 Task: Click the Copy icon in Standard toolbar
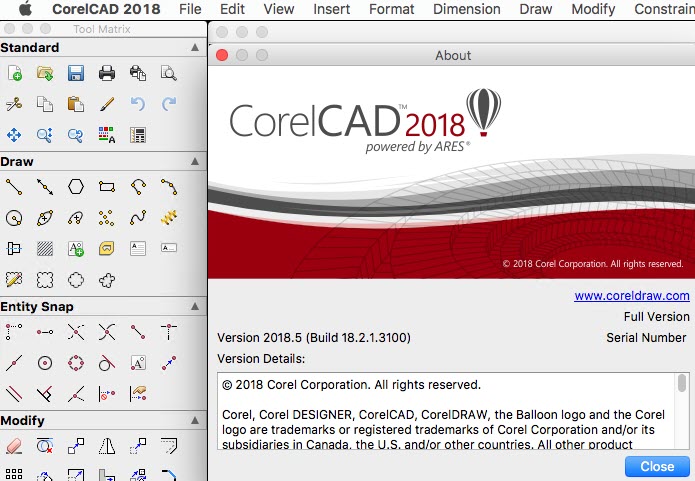click(45, 104)
